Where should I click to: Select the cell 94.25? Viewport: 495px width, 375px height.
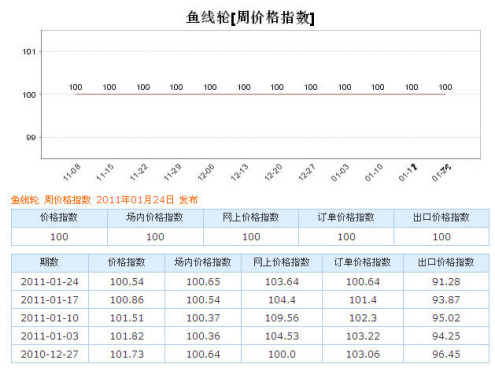pos(446,336)
